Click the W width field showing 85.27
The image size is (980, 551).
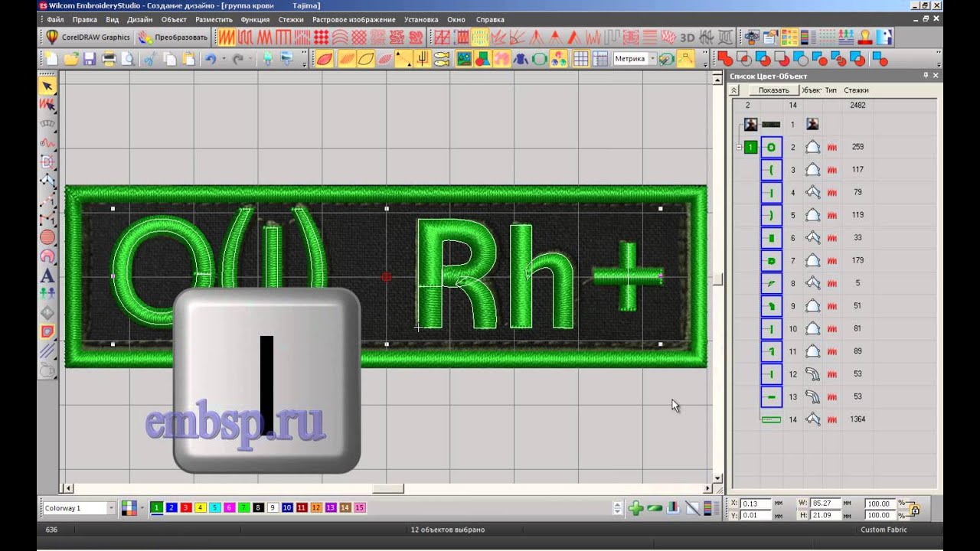(x=825, y=504)
